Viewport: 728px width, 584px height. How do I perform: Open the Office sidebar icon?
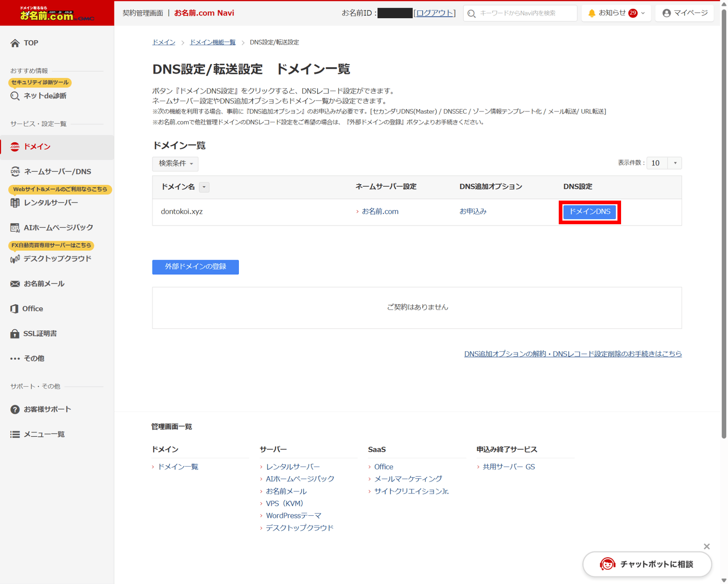(15, 309)
